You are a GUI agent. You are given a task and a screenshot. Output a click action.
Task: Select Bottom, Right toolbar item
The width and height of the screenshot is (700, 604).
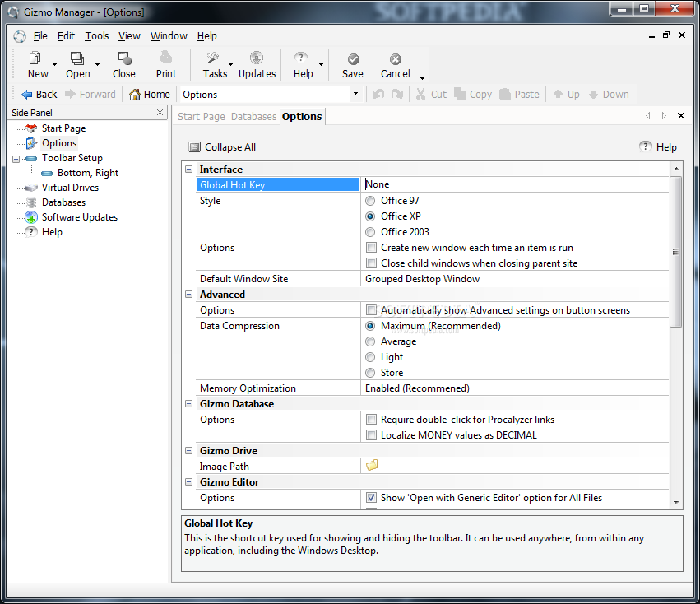click(88, 173)
